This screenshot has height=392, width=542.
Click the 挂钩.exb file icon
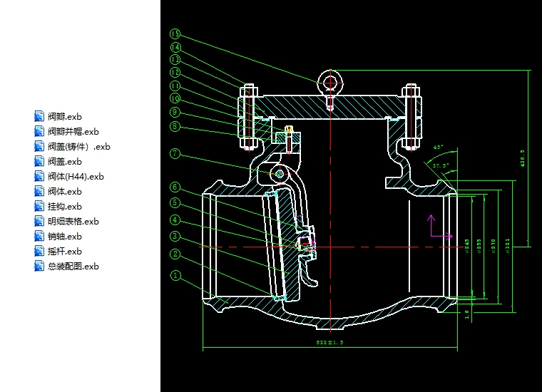[x=40, y=206]
